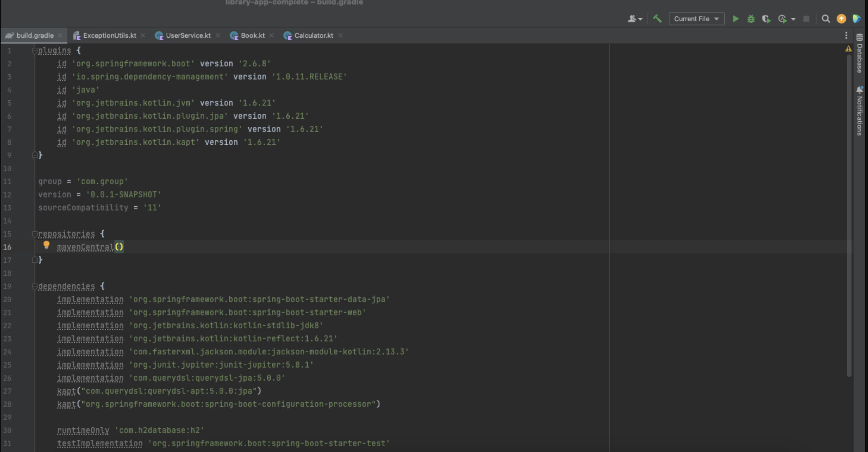The height and width of the screenshot is (452, 868).
Task: Click the Stop square button
Action: (x=806, y=19)
